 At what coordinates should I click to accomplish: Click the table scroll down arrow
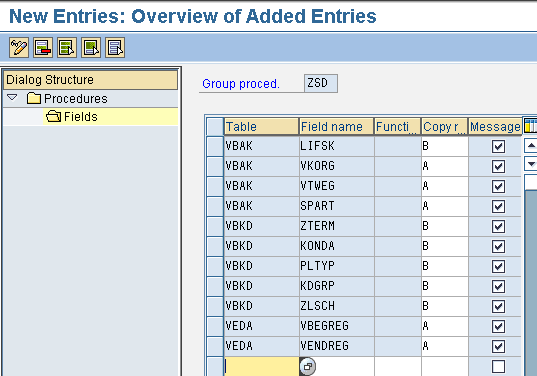pos(531,164)
